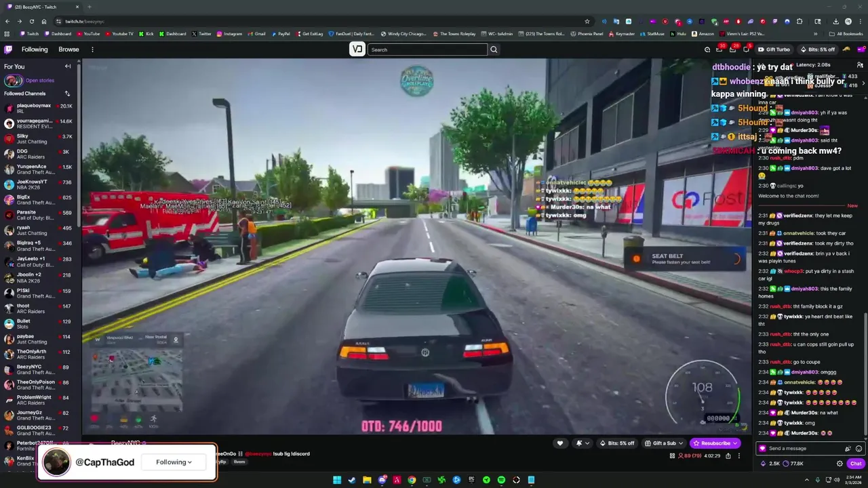Open the PayPal bookmark
Screen dimensions: 868x488
pos(280,33)
